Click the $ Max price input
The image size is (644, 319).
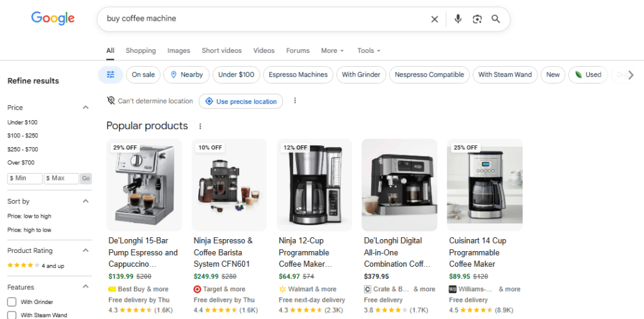62,179
